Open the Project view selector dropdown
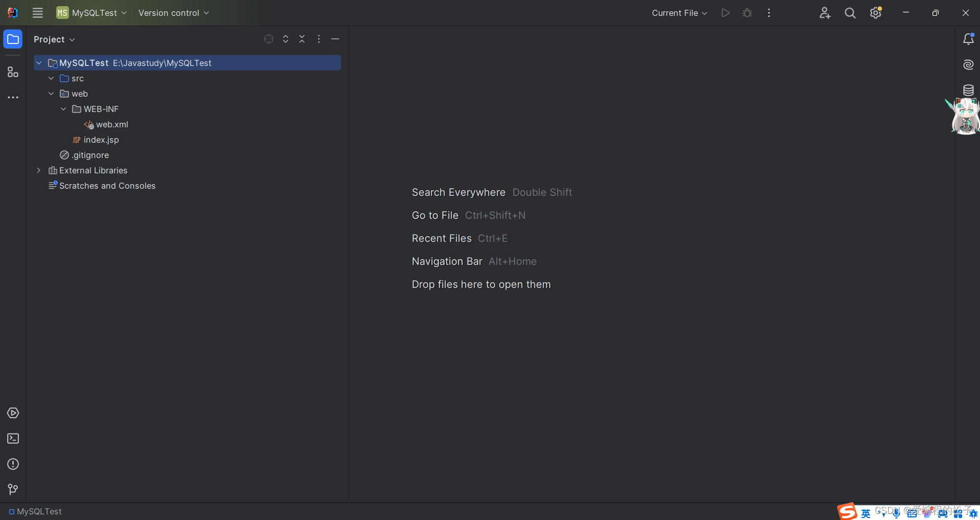 pos(54,39)
